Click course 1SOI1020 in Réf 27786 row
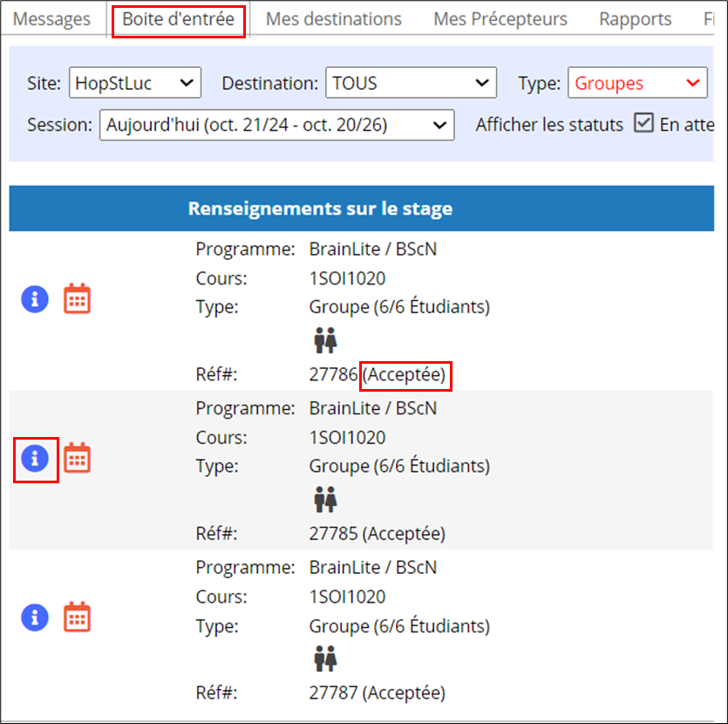 (x=347, y=278)
